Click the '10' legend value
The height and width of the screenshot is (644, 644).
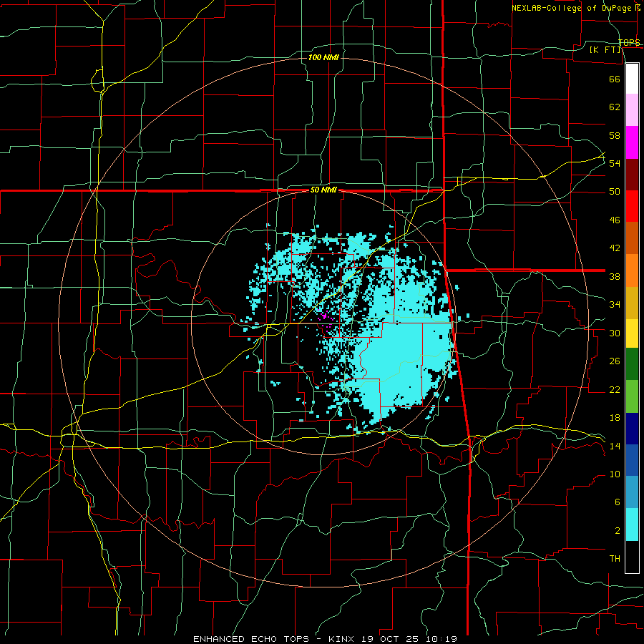click(615, 474)
